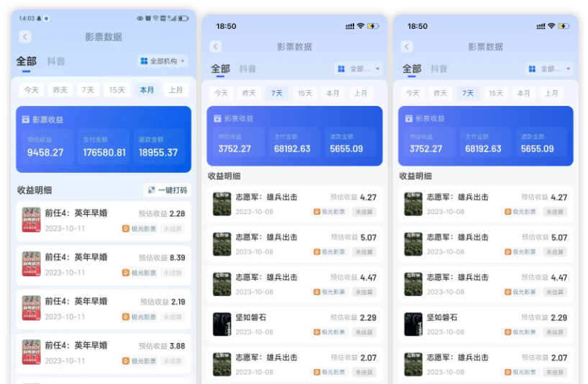Viewport: 588px width, 384px height.
Task: Click the 一键打码 mosaic icon button
Action: (152, 190)
